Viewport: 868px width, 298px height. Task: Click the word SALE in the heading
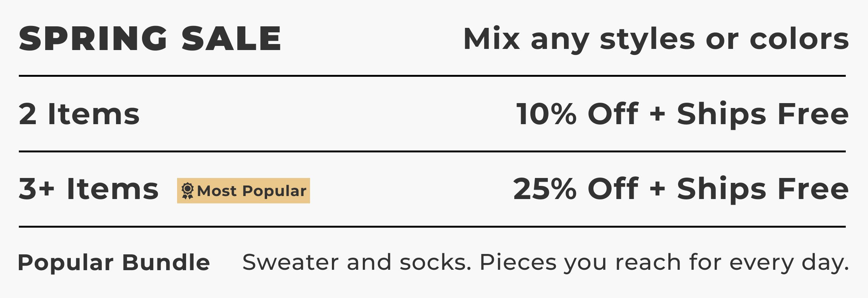pos(231,38)
